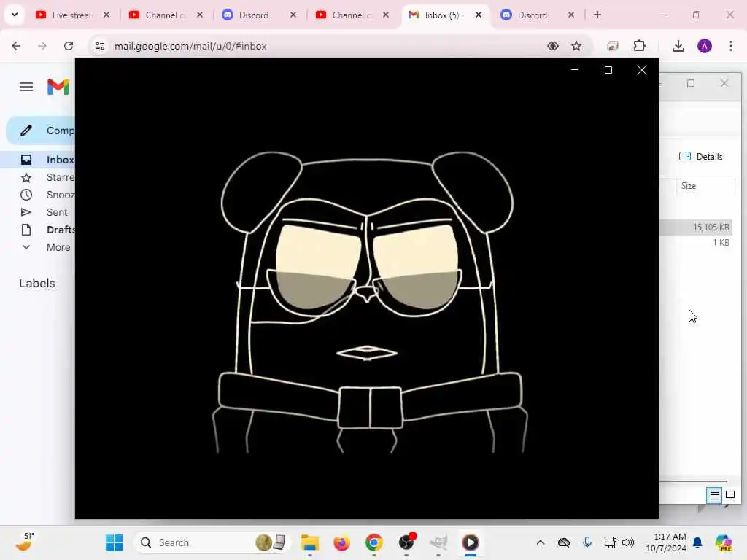Viewport: 747px width, 560px height.
Task: Close the Live stream tab
Action: [x=107, y=15]
